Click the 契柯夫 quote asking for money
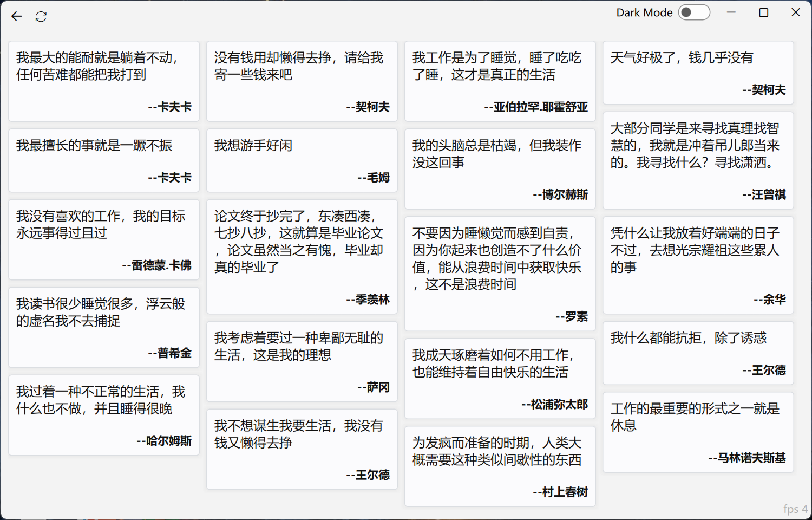The width and height of the screenshot is (812, 520). [302, 81]
